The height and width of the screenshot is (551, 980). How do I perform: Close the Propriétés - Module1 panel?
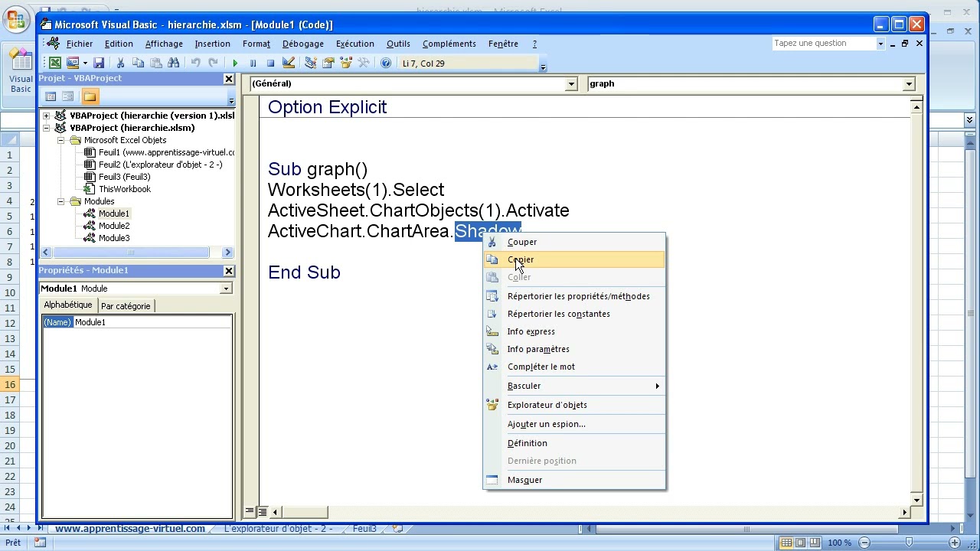(228, 271)
